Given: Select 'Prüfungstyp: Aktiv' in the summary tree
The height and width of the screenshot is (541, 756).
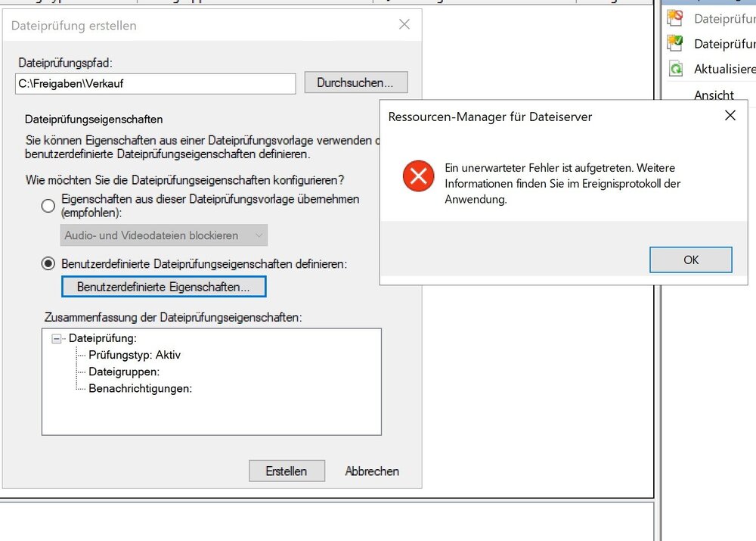Looking at the screenshot, I should pyautogui.click(x=135, y=355).
